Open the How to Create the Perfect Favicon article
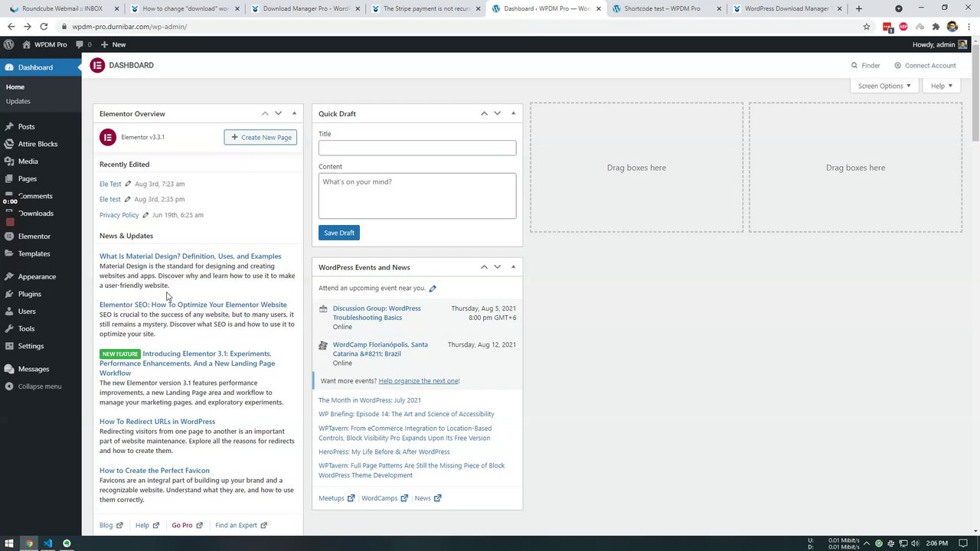Image resolution: width=980 pixels, height=551 pixels. tap(155, 471)
